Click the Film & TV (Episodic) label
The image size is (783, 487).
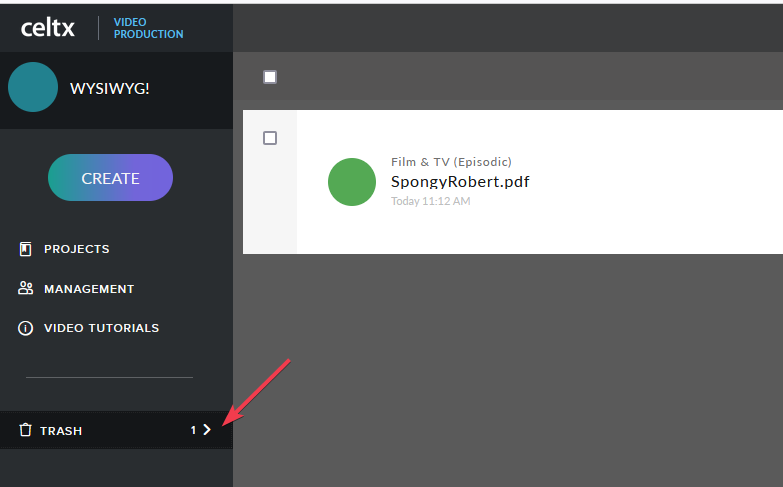pyautogui.click(x=451, y=162)
